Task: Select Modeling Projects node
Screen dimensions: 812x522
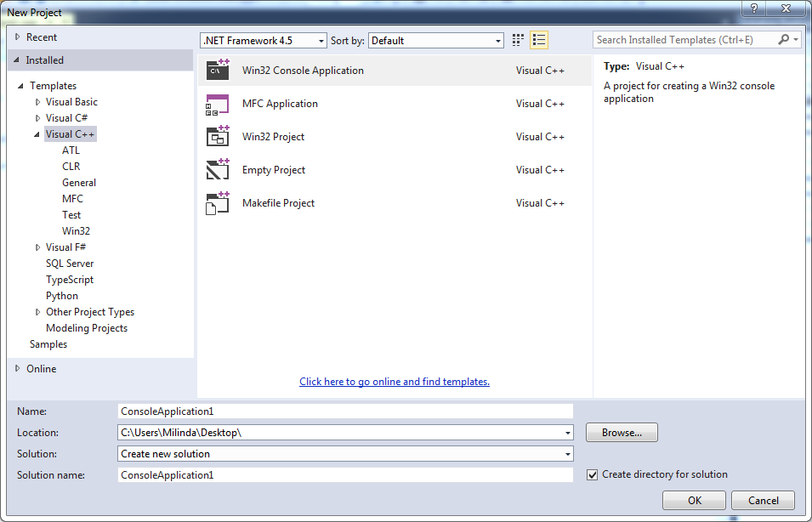Action: (x=87, y=328)
